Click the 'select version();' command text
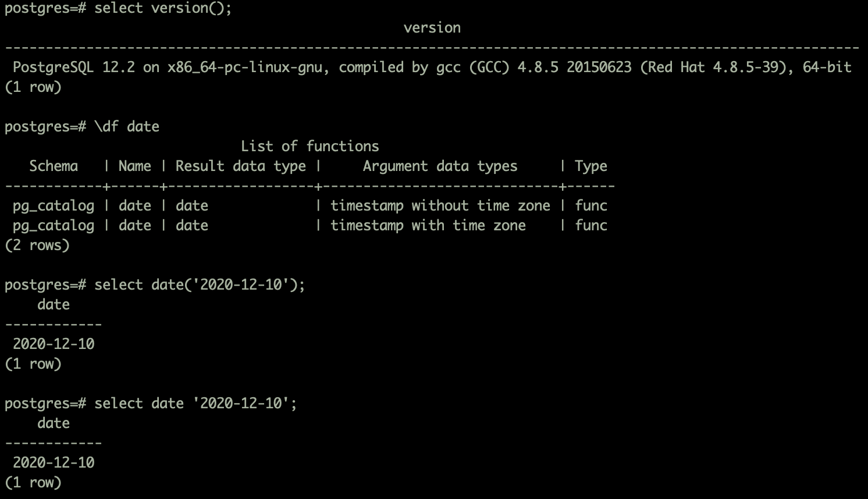 (163, 8)
